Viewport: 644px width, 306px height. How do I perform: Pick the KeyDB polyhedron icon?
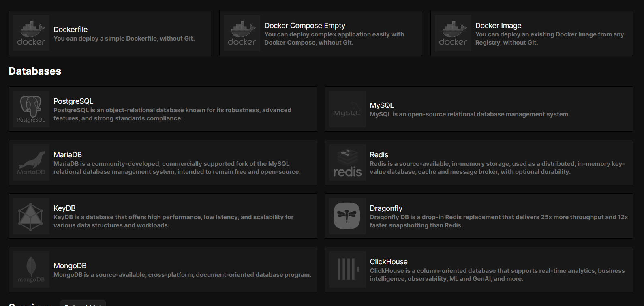31,216
